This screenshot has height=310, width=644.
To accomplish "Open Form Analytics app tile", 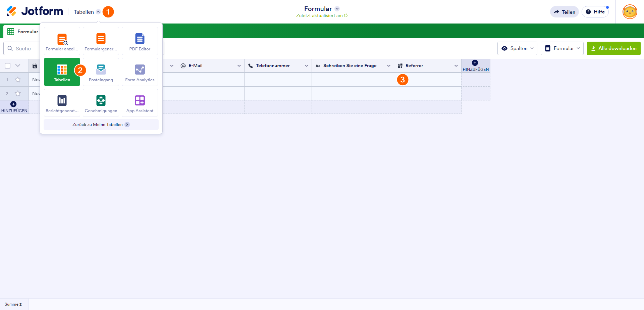I will point(140,72).
